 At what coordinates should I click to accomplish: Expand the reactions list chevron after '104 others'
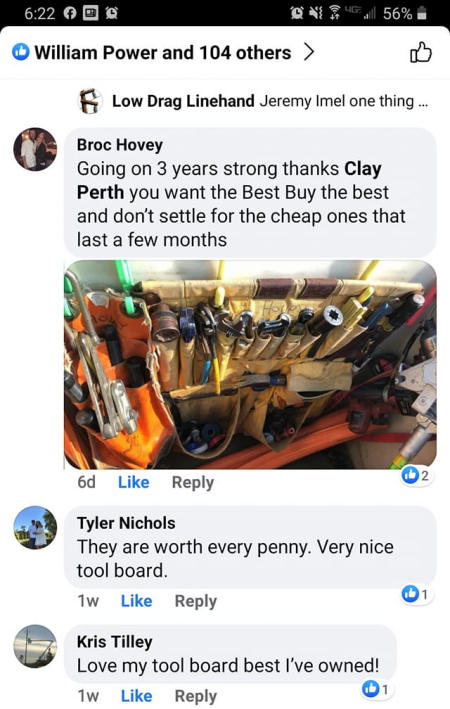tap(308, 52)
